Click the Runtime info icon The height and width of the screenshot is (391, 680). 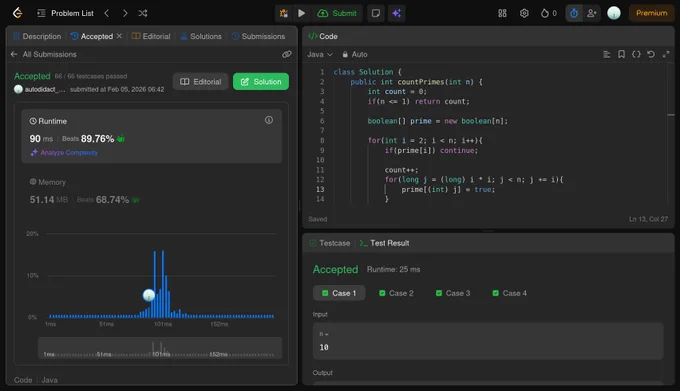click(269, 120)
